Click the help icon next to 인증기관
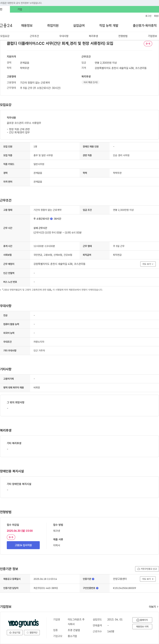The image size is (159, 644). (x=93, y=579)
